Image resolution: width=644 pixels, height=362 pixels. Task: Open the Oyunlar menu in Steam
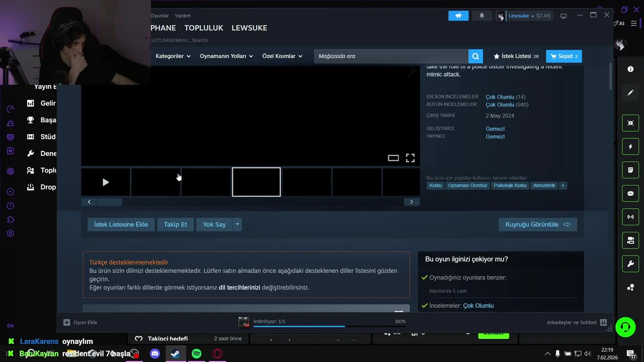click(x=159, y=16)
